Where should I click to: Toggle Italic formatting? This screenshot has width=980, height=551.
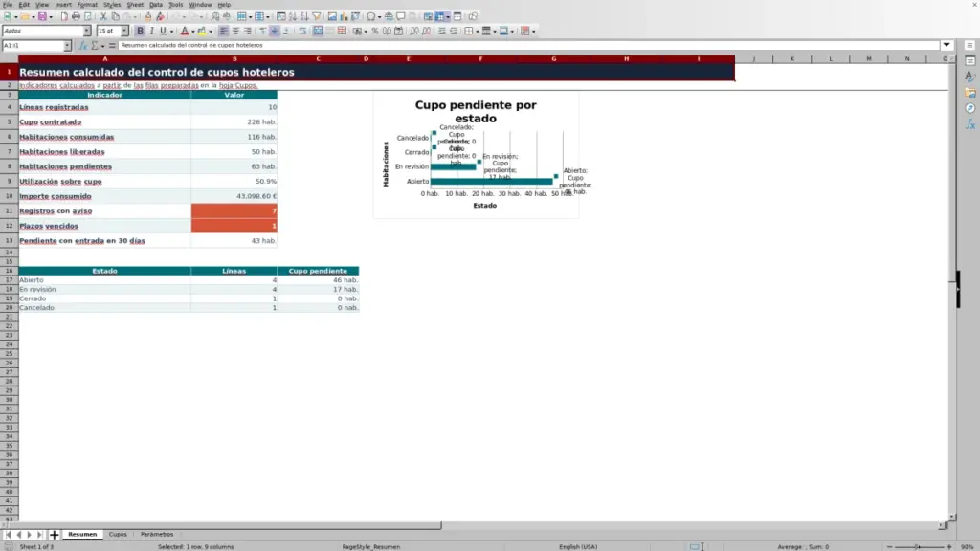tap(151, 32)
